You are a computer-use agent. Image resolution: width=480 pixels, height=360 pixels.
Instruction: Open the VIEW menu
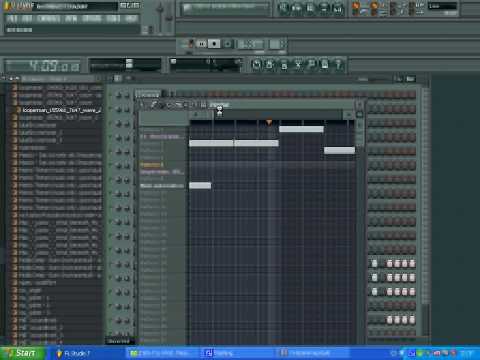pyautogui.click(x=71, y=19)
